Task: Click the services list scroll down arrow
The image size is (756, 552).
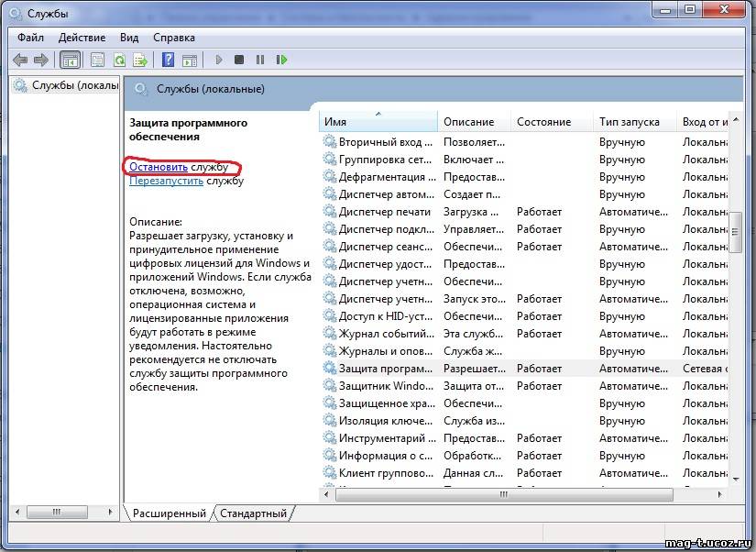Action: pos(736,479)
